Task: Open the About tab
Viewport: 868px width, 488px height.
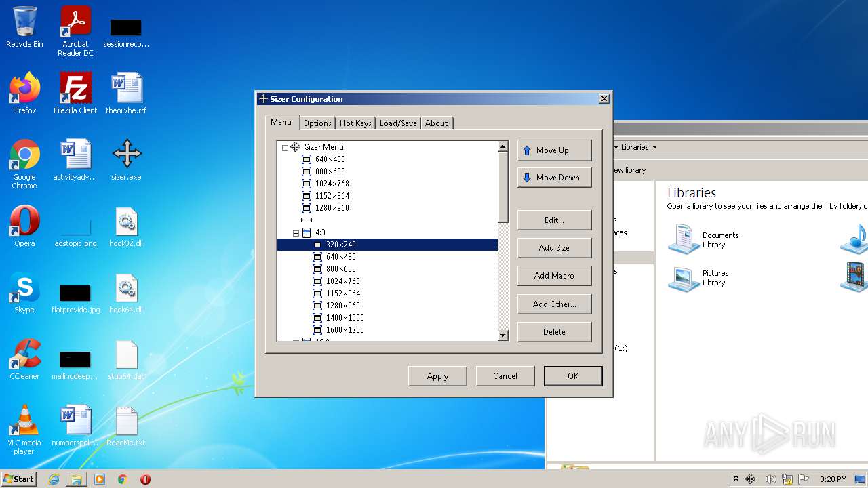Action: pos(437,123)
